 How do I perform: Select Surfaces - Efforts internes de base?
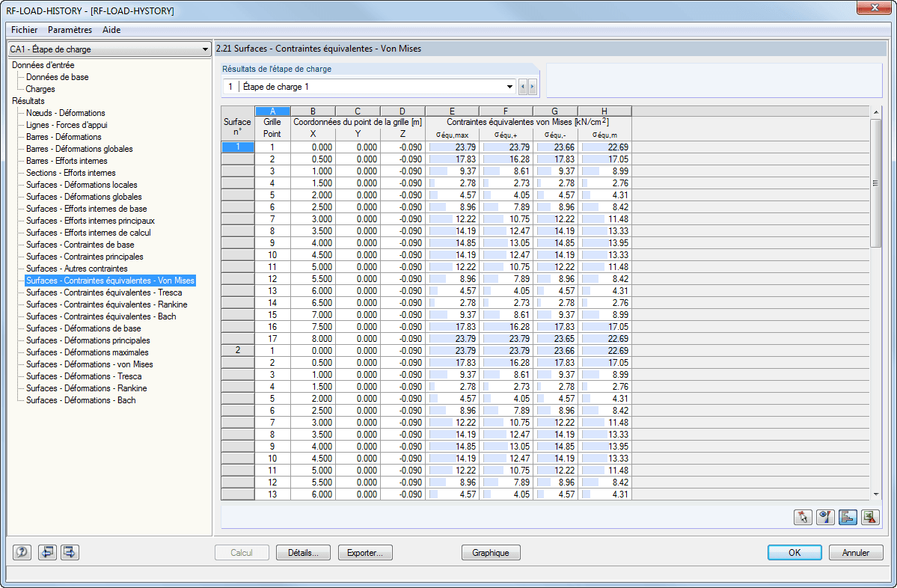coord(86,209)
